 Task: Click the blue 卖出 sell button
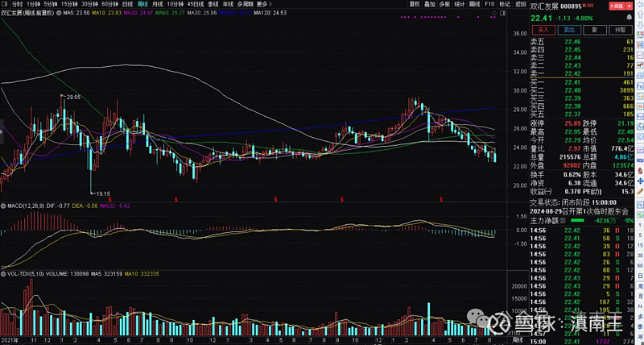569,30
